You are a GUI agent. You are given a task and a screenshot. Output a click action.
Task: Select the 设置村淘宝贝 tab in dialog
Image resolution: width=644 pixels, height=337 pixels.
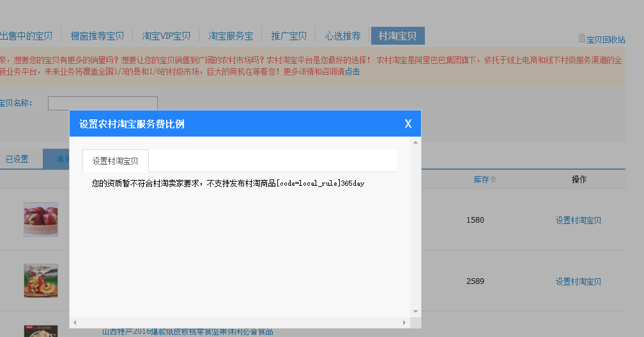pyautogui.click(x=116, y=161)
